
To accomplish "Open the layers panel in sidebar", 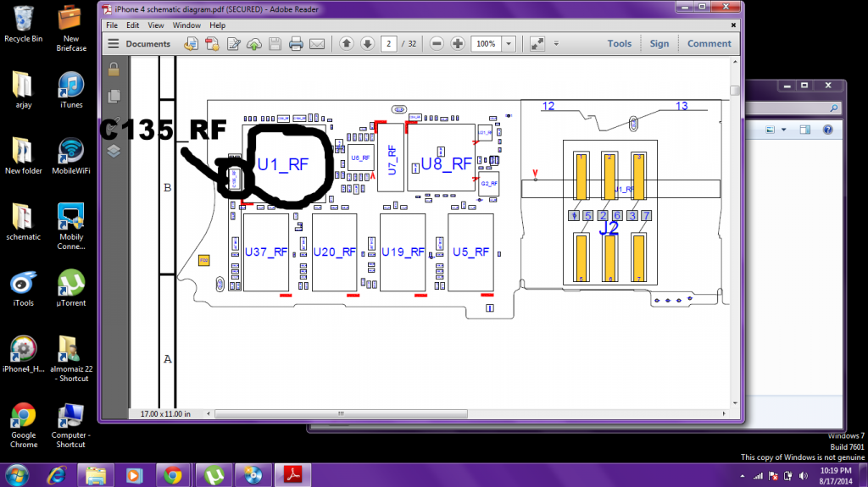I will [x=114, y=151].
